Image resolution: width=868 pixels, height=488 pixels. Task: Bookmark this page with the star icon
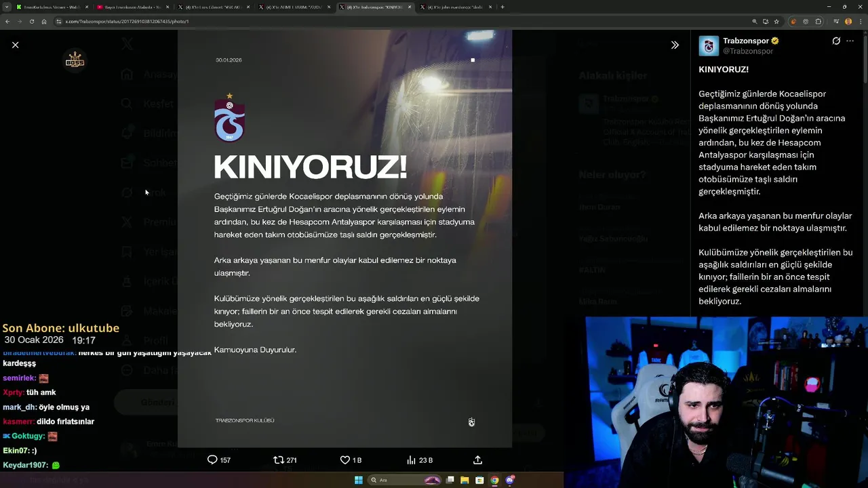(x=776, y=22)
